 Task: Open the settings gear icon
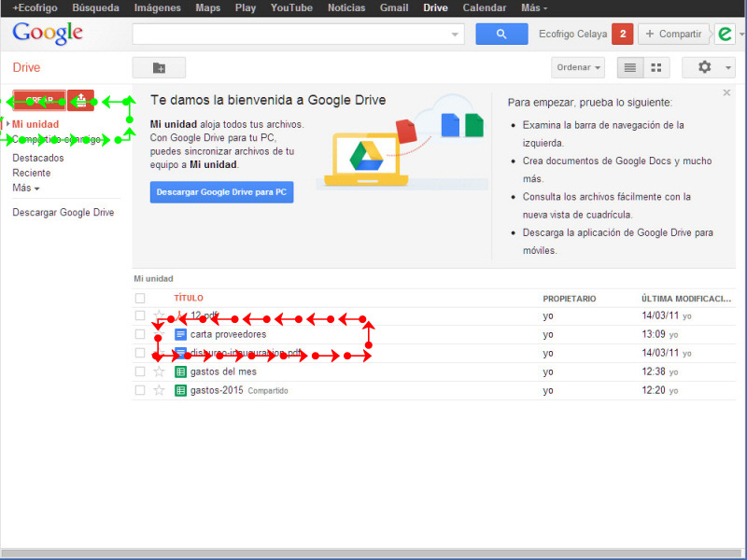704,67
